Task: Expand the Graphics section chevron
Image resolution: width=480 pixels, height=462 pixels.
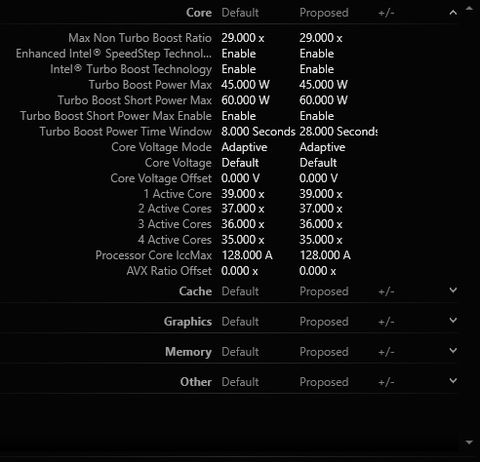Action: [453, 320]
